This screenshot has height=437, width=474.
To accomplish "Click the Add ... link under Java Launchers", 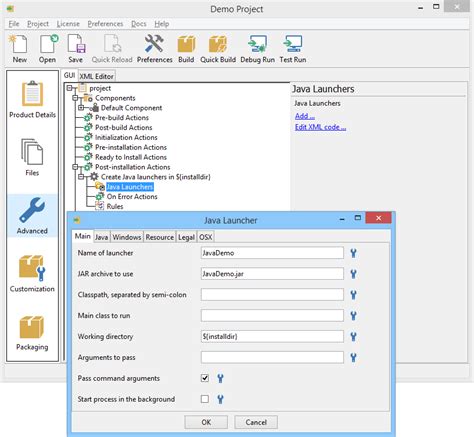I will (x=305, y=116).
